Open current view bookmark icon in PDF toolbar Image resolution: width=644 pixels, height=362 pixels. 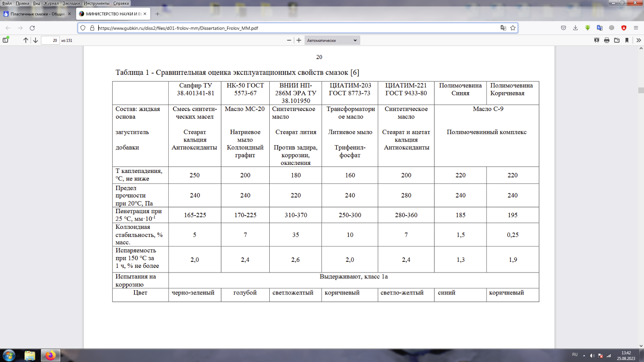(627, 40)
